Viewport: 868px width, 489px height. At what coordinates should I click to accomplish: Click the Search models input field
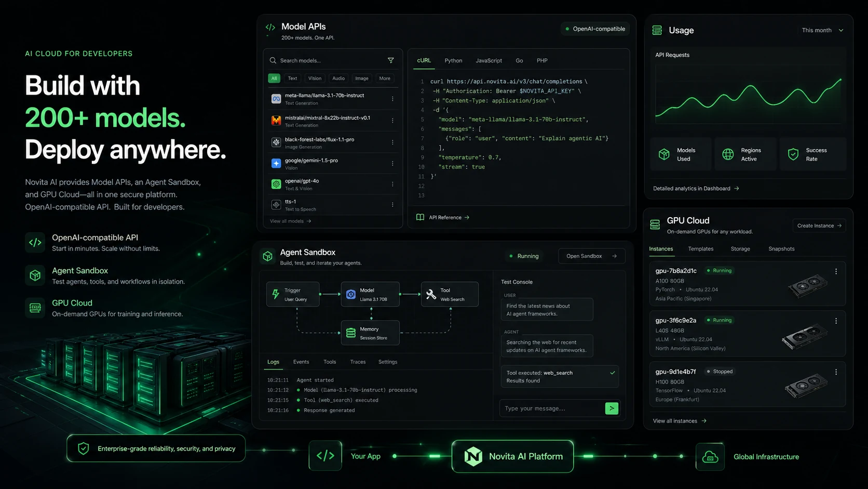tap(333, 61)
